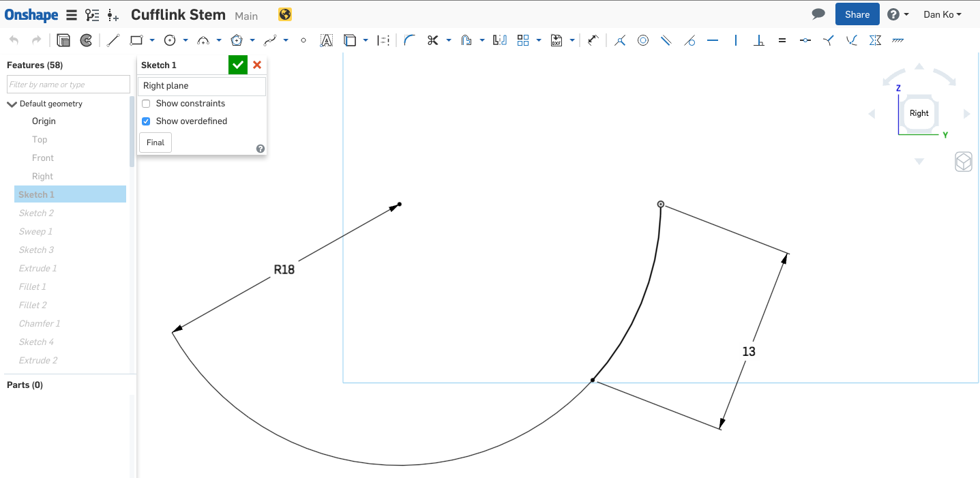Select the Sketch fillet tool

409,40
